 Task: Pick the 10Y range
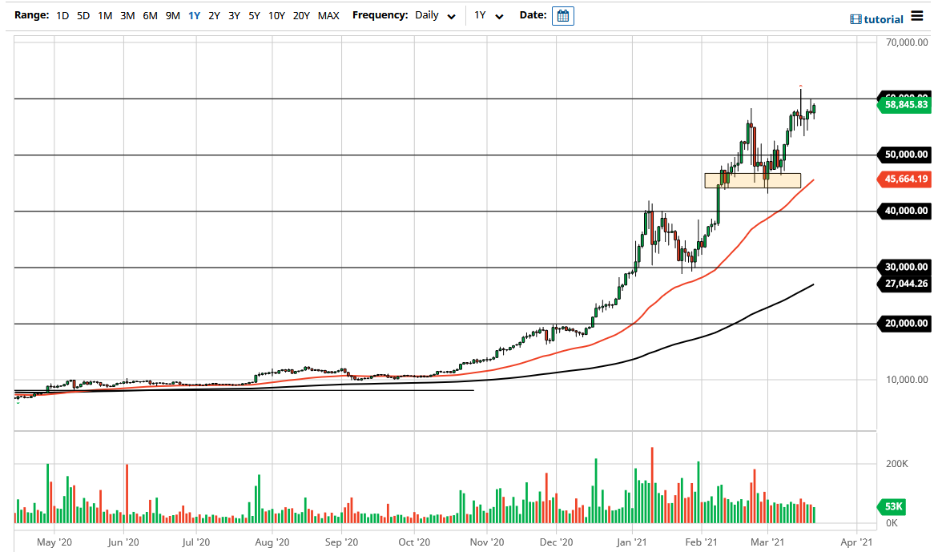tap(276, 15)
